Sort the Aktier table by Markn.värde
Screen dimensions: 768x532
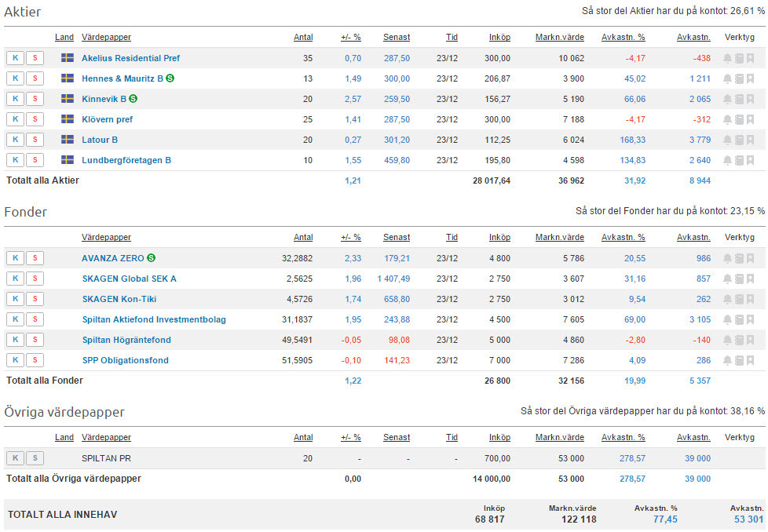point(559,38)
